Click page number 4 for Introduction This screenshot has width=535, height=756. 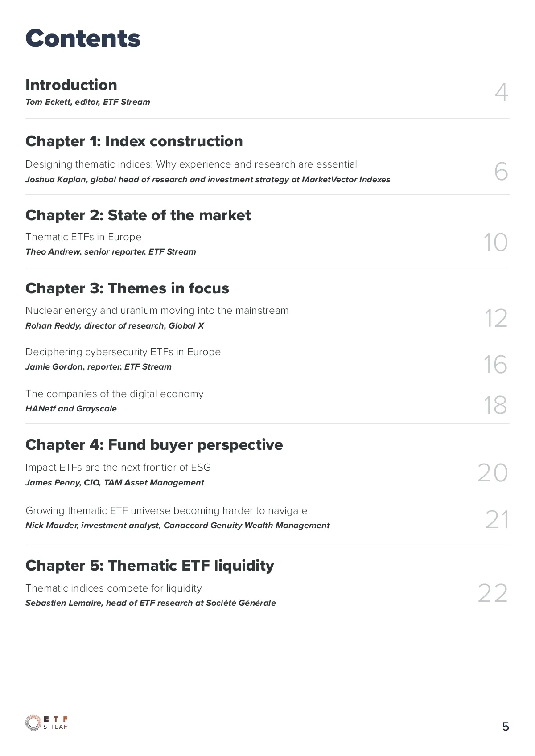(501, 93)
